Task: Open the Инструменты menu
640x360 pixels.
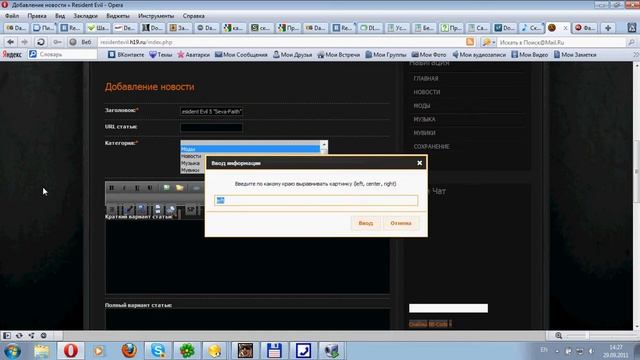Action: [x=156, y=16]
